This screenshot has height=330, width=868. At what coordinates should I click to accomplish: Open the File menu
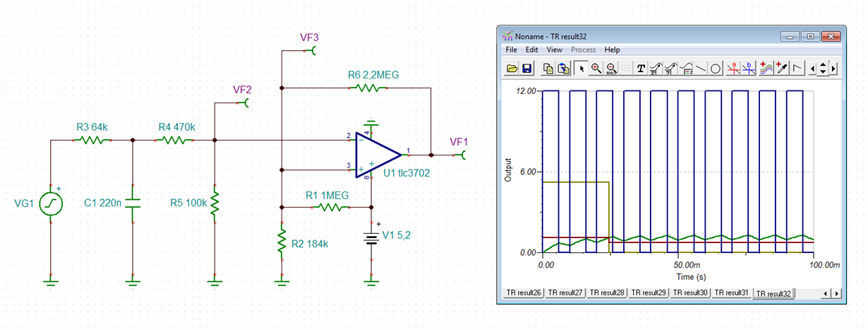point(512,50)
